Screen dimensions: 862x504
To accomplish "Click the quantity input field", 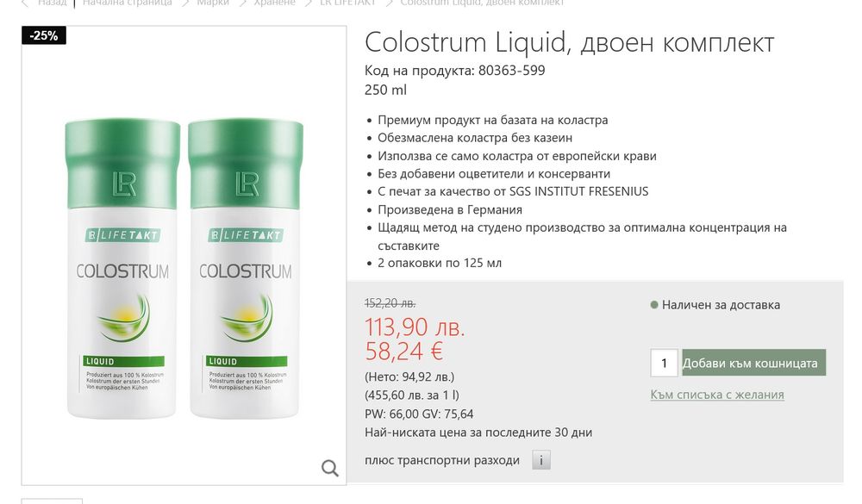I will [664, 363].
